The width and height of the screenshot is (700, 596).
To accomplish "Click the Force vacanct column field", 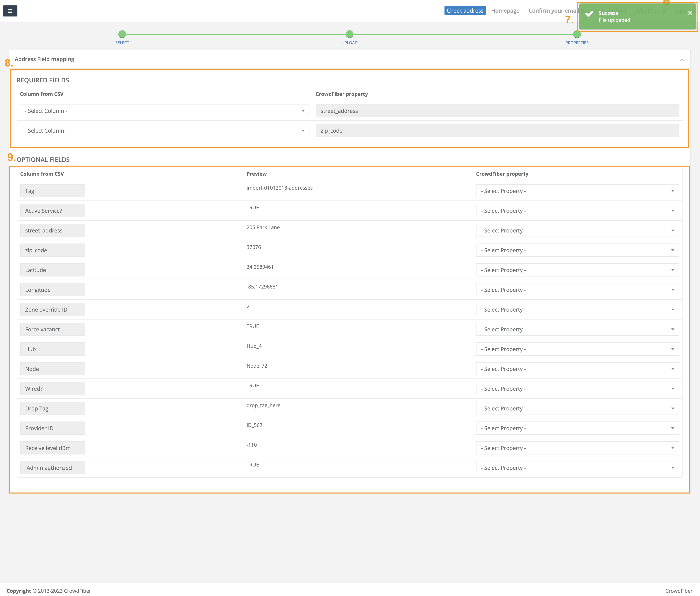I will click(52, 329).
